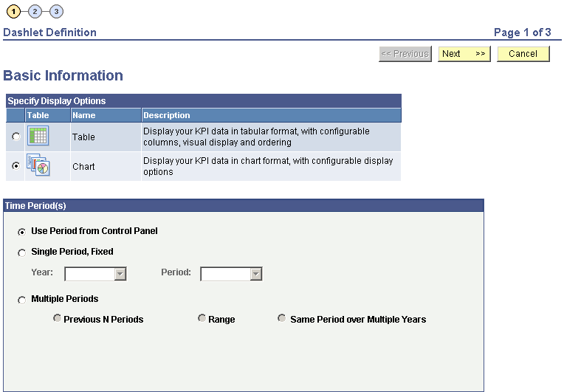Screen dimensions: 564x392
Task: Choose Use Period from Control Panel
Action: pyautogui.click(x=21, y=232)
